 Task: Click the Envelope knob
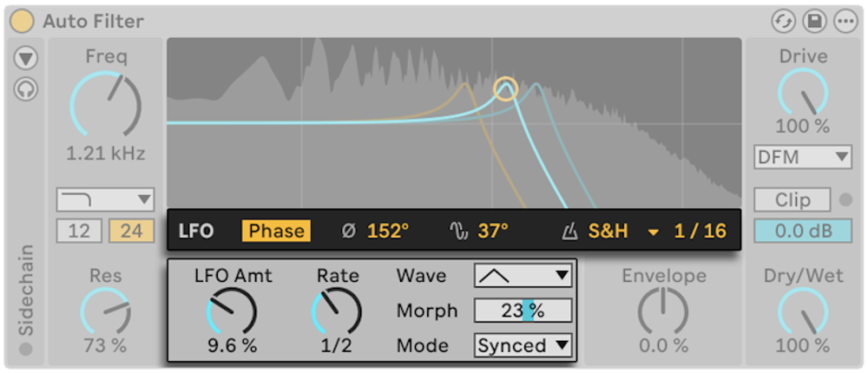tap(663, 311)
